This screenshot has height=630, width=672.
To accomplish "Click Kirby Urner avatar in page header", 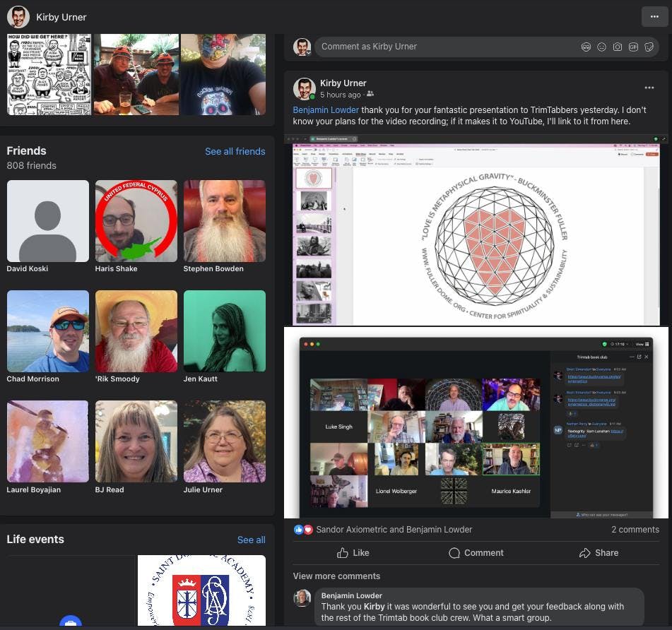I will pyautogui.click(x=18, y=17).
